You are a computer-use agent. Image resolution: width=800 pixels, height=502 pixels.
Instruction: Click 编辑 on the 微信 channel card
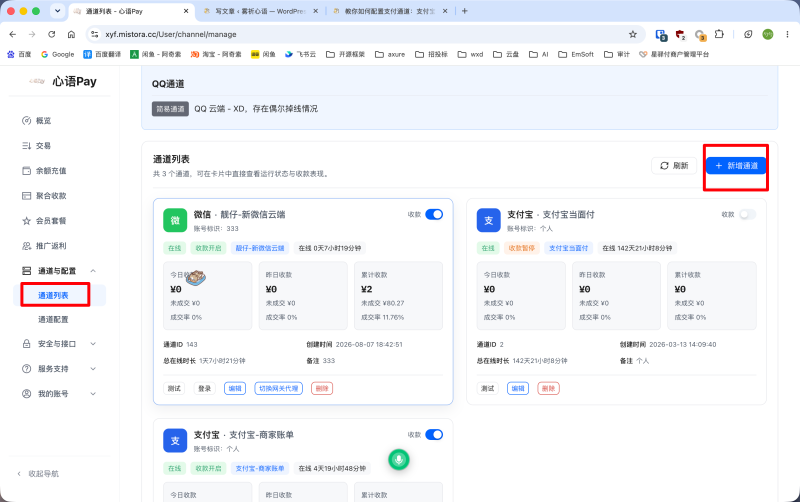235,388
